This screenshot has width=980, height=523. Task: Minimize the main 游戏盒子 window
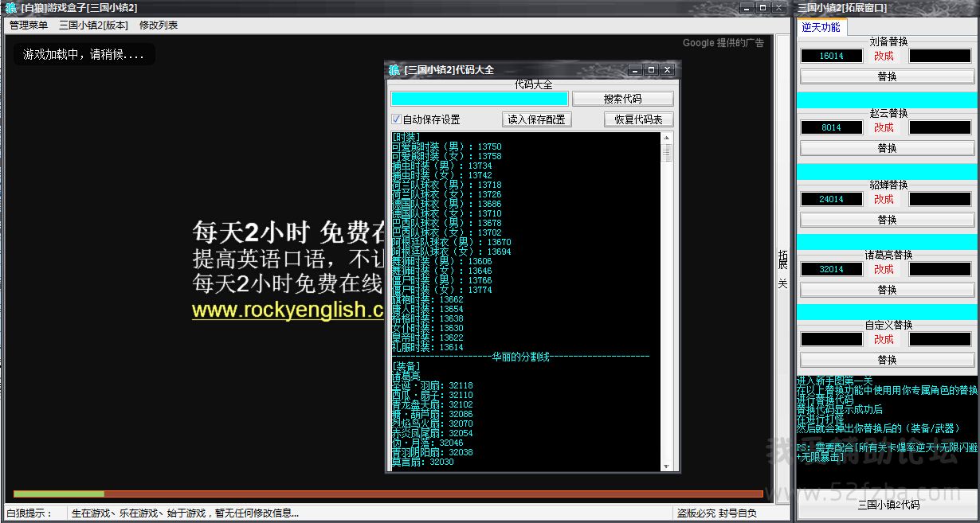point(747,8)
